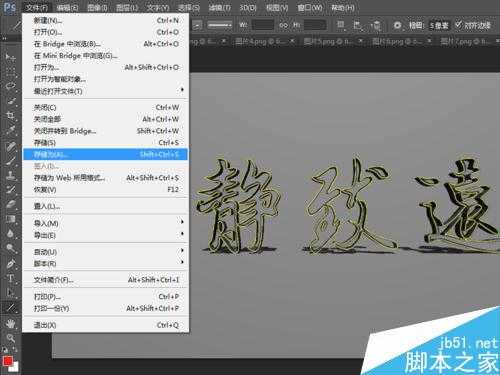Click the 粗细 5像素 weight field
500x375 pixels.
(439, 25)
